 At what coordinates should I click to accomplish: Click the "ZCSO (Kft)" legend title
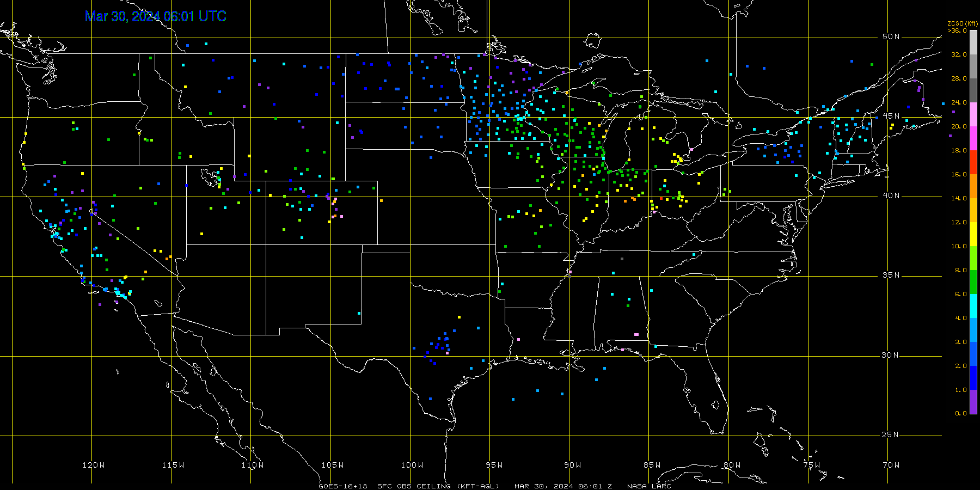(x=963, y=24)
